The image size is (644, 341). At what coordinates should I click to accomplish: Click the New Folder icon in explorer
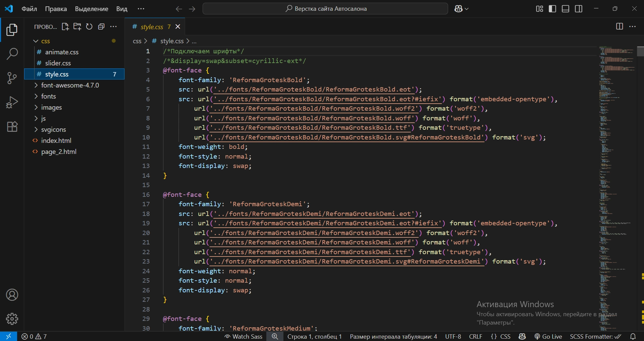coord(77,27)
